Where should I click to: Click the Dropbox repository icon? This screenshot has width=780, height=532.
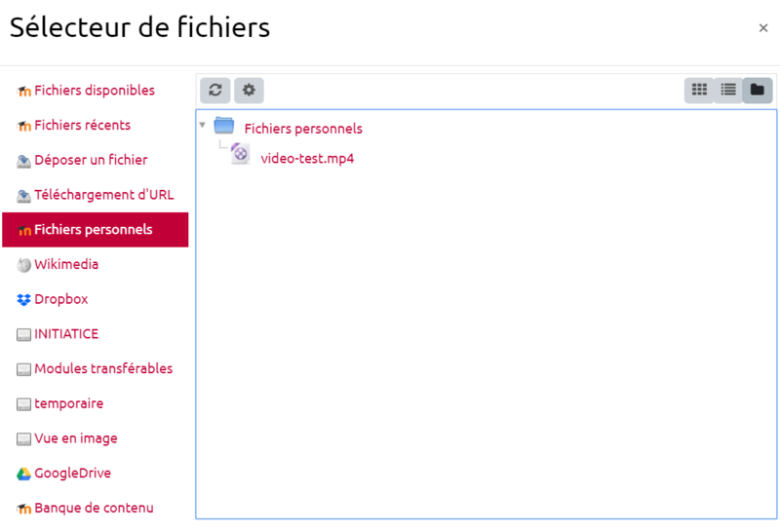(x=24, y=300)
